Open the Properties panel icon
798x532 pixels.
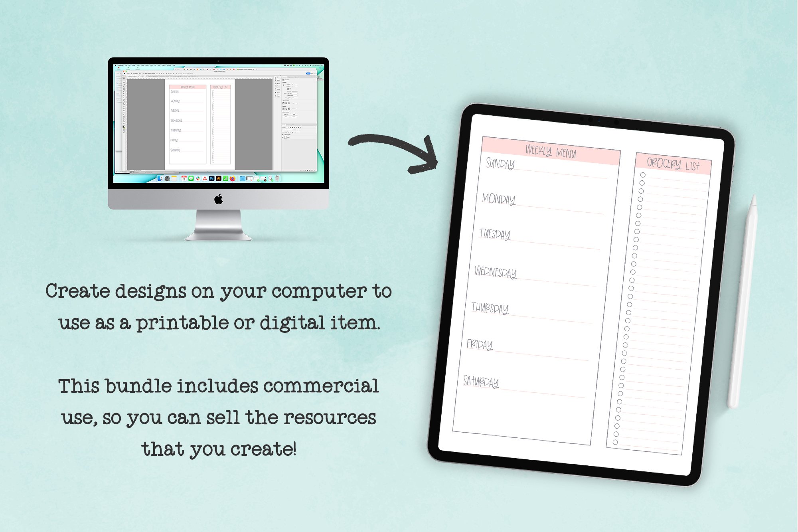[284, 77]
